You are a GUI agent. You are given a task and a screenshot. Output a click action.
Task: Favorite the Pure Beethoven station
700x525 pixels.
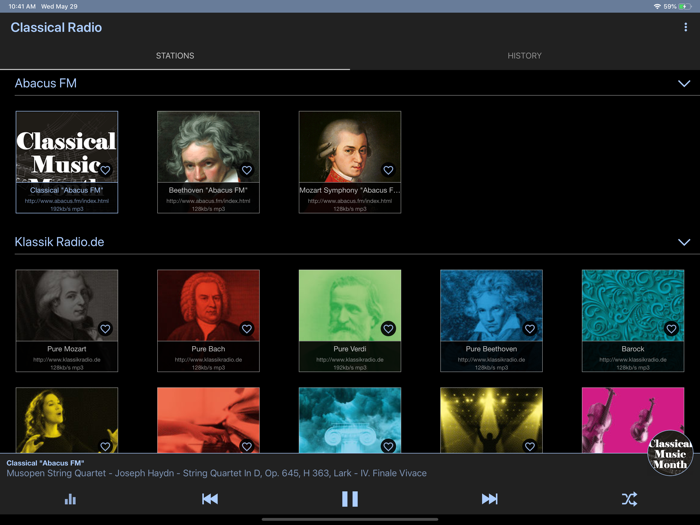point(530,329)
